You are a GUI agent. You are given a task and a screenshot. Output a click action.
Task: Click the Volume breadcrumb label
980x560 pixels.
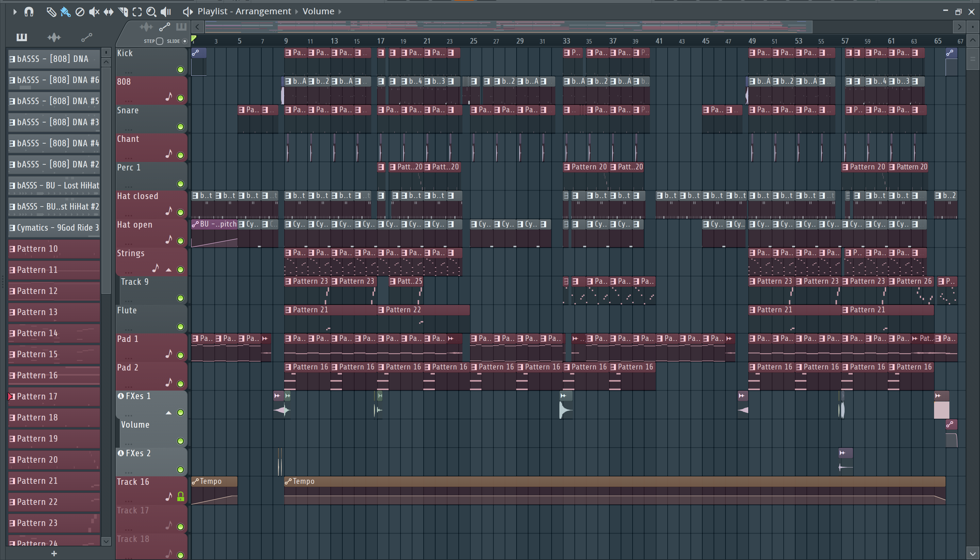pyautogui.click(x=318, y=12)
